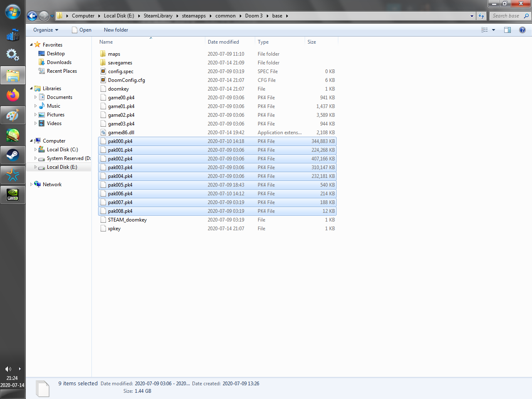
Task: Collapse the Libraries group
Action: pyautogui.click(x=31, y=89)
